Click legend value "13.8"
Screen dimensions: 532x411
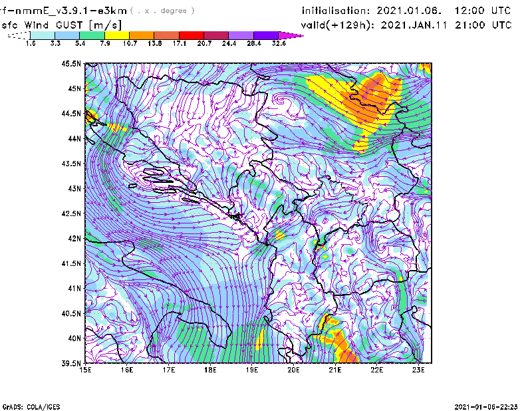tap(154, 43)
